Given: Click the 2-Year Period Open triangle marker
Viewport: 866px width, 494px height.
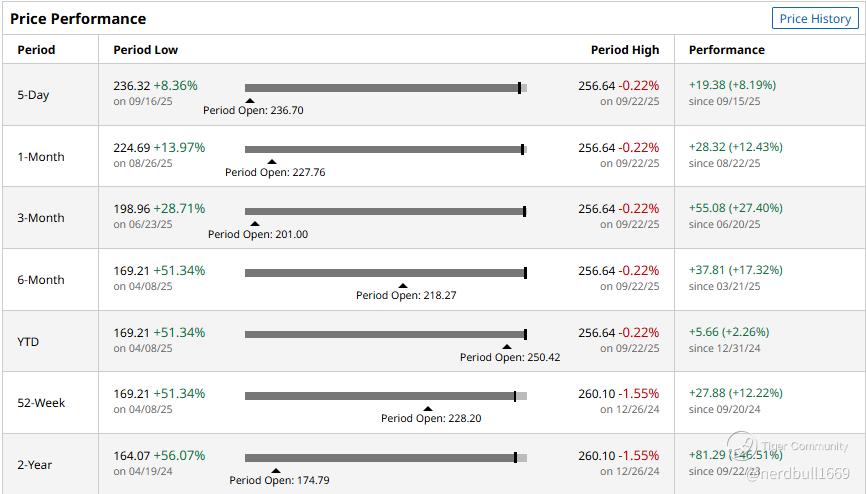Looking at the screenshot, I should (276, 470).
